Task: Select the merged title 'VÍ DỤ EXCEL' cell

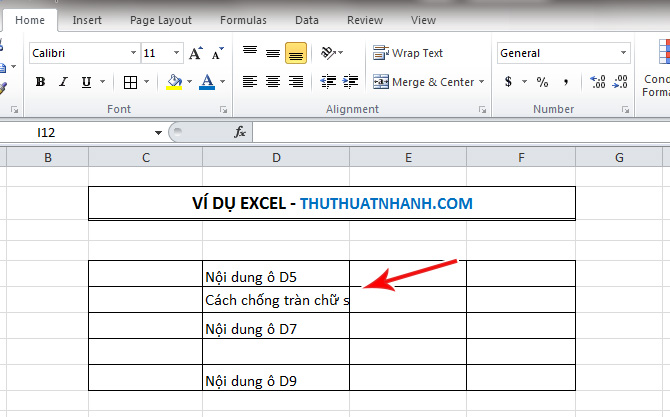Action: [332, 203]
